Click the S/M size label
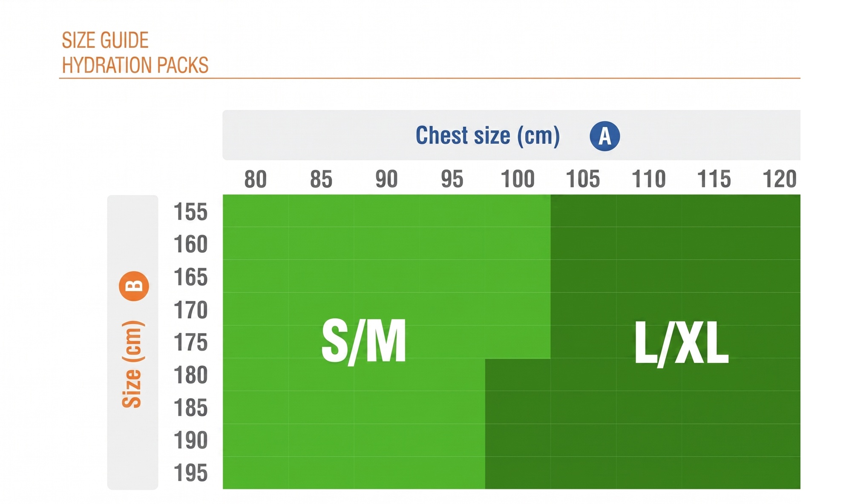 [364, 342]
